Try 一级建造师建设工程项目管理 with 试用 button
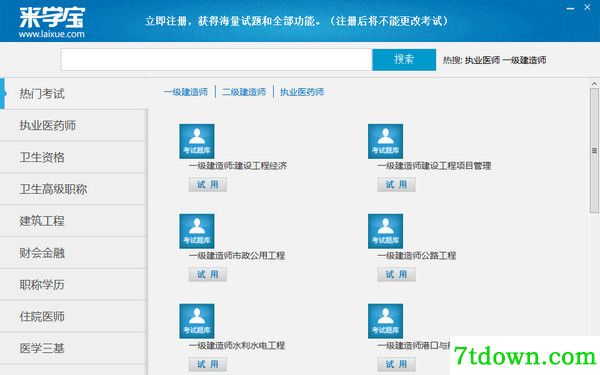Viewport: 600px width, 375px height. point(396,184)
